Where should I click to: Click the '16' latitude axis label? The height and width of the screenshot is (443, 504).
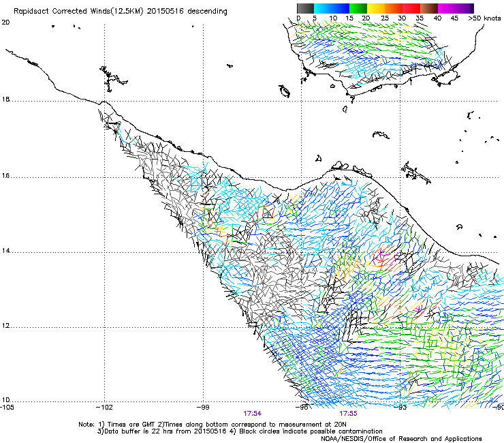click(5, 176)
